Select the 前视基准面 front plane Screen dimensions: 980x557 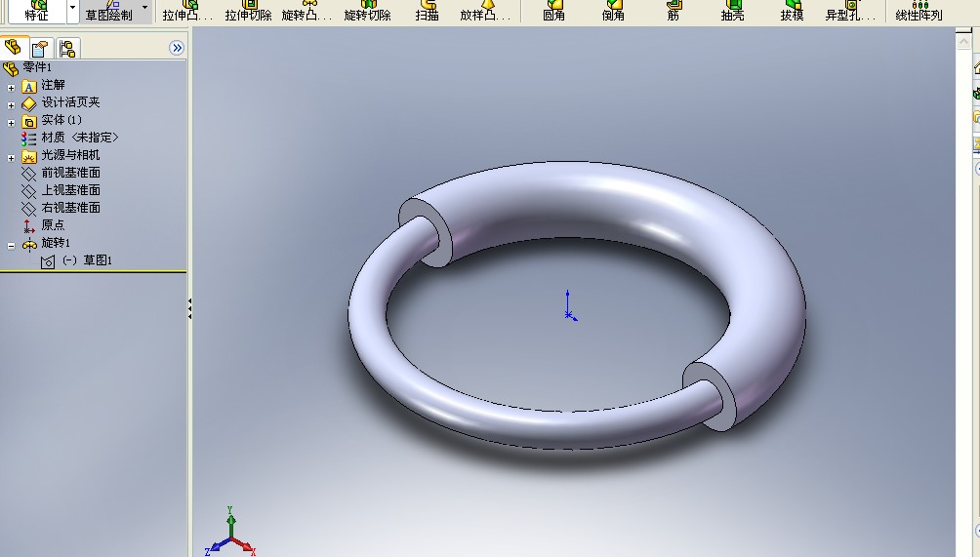tap(61, 173)
